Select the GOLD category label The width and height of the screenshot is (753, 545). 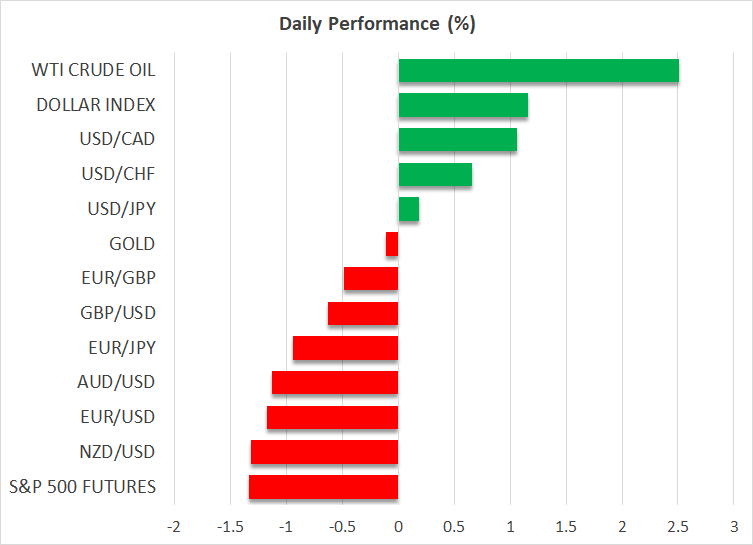132,244
